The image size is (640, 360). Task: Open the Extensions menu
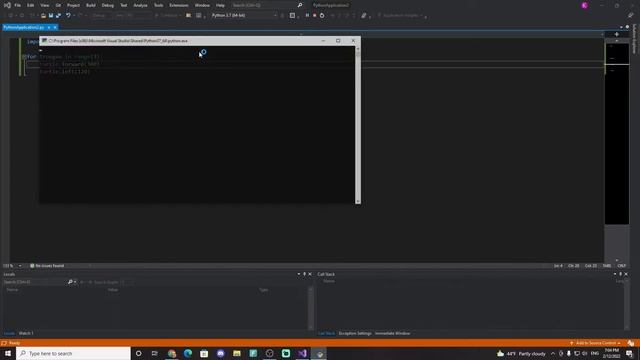pos(179,5)
